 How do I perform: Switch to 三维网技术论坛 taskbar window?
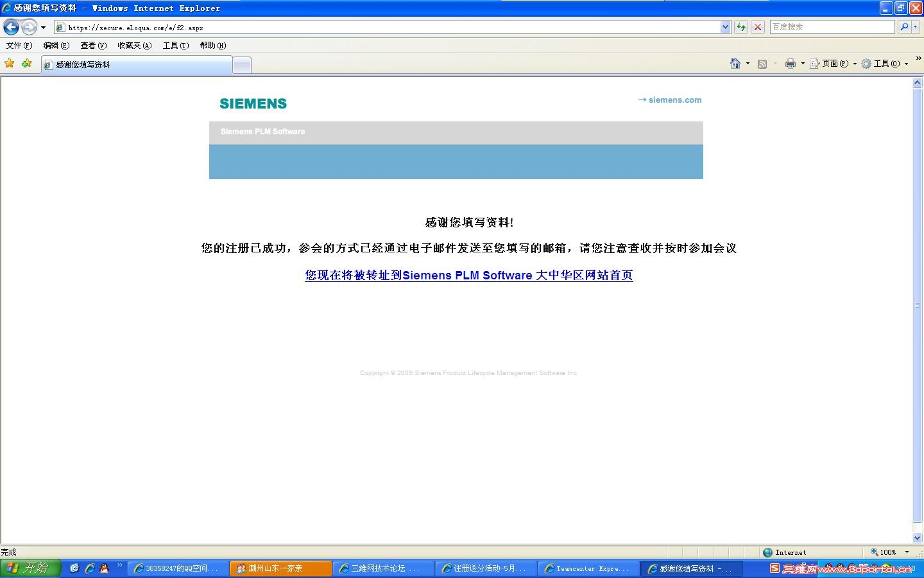pos(384,568)
